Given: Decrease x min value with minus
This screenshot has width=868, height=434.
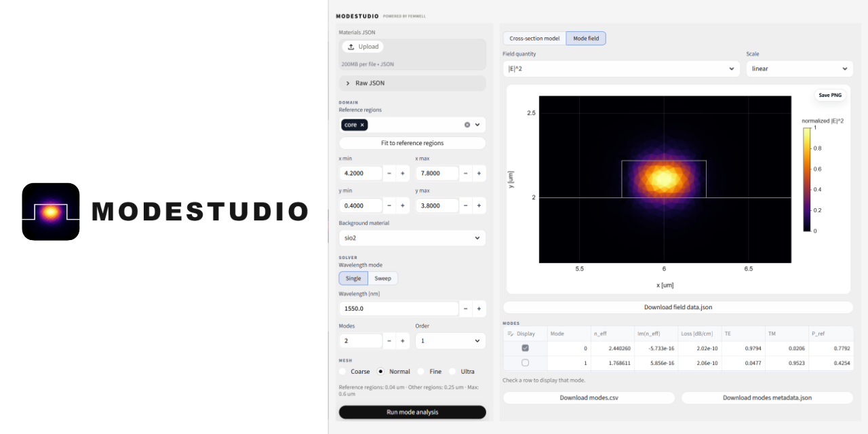Looking at the screenshot, I should coord(389,174).
